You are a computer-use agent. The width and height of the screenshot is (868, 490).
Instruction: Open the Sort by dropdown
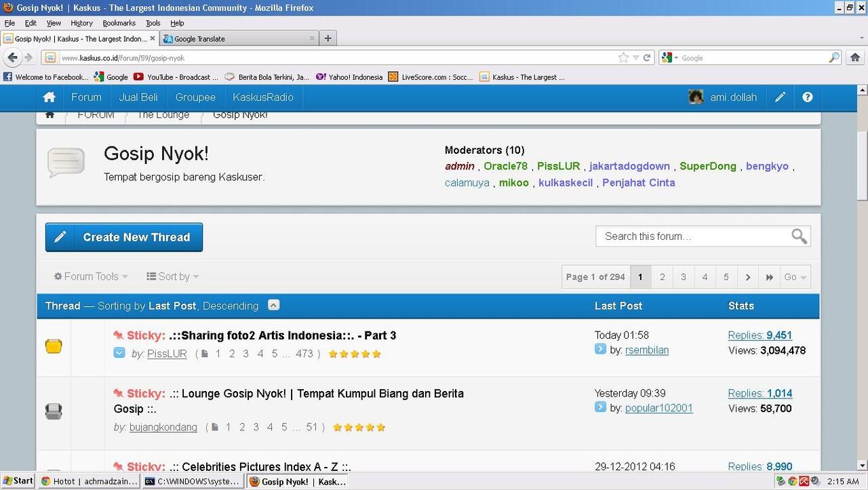pos(173,277)
